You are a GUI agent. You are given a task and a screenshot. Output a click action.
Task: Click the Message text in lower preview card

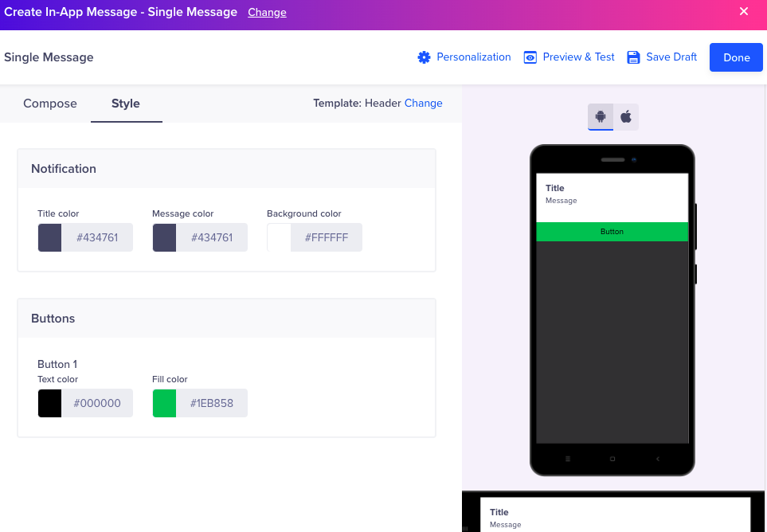pos(505,525)
